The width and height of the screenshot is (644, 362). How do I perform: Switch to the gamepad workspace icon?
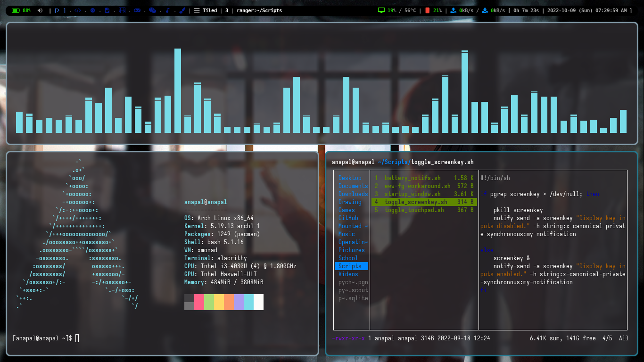point(137,10)
